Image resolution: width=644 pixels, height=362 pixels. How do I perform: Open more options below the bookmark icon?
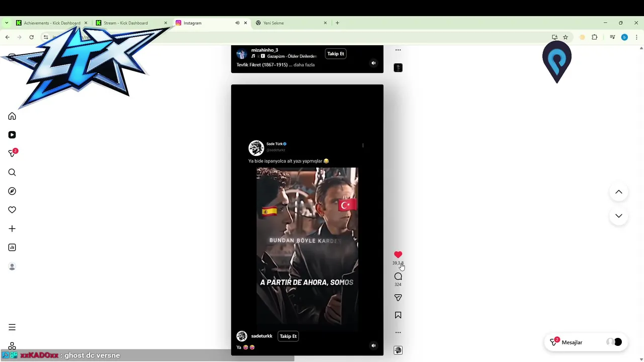398,332
